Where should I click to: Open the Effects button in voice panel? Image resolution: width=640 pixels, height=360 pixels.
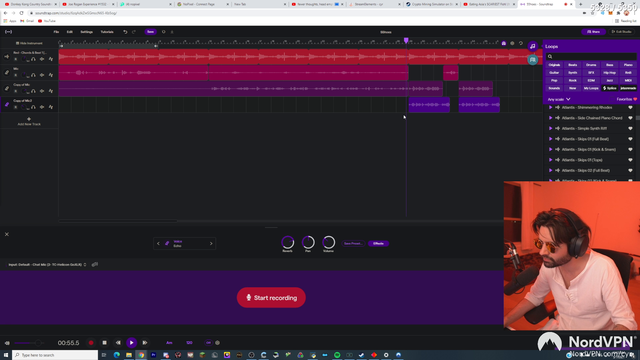coord(378,244)
